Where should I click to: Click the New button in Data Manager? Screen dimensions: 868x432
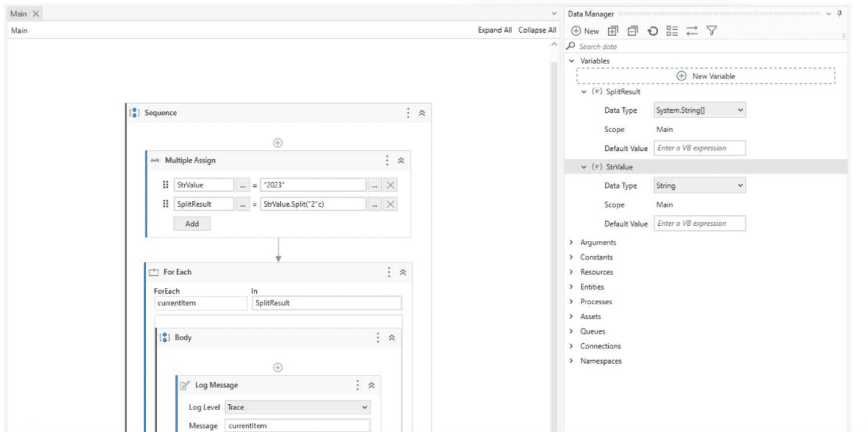[x=585, y=31]
